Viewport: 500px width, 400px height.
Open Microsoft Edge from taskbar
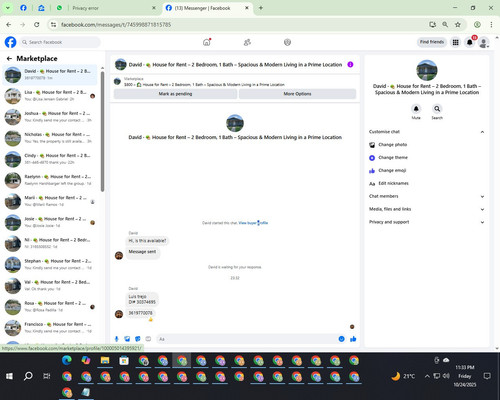click(x=67, y=360)
